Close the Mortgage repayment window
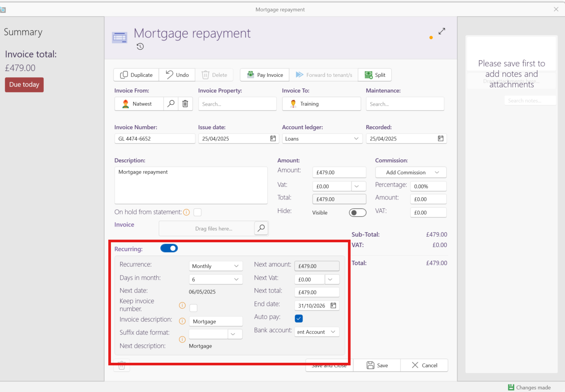Image resolution: width=565 pixels, height=392 pixels. pyautogui.click(x=556, y=9)
